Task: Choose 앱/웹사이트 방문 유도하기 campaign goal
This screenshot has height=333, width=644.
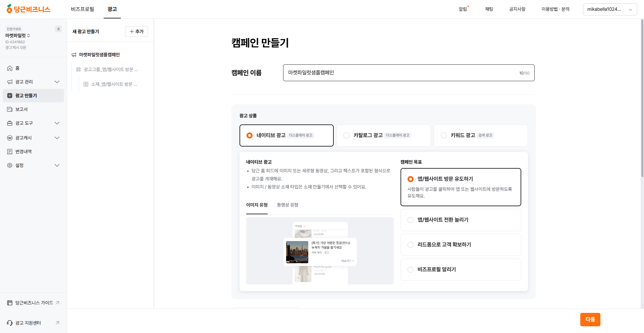Action: [x=461, y=187]
